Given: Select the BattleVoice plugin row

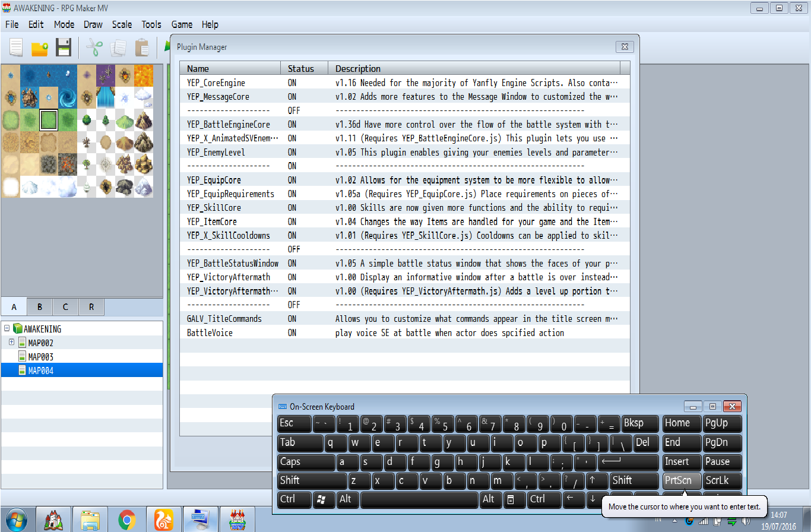Looking at the screenshot, I should 404,332.
